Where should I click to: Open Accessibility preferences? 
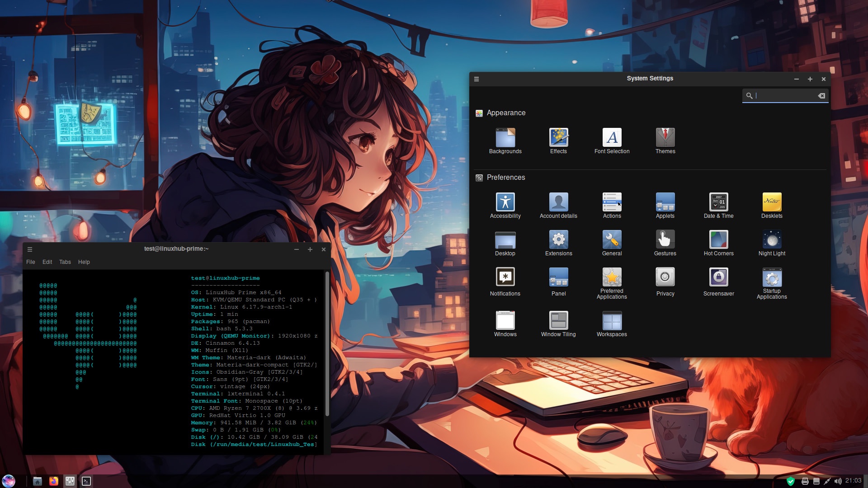[x=505, y=203]
